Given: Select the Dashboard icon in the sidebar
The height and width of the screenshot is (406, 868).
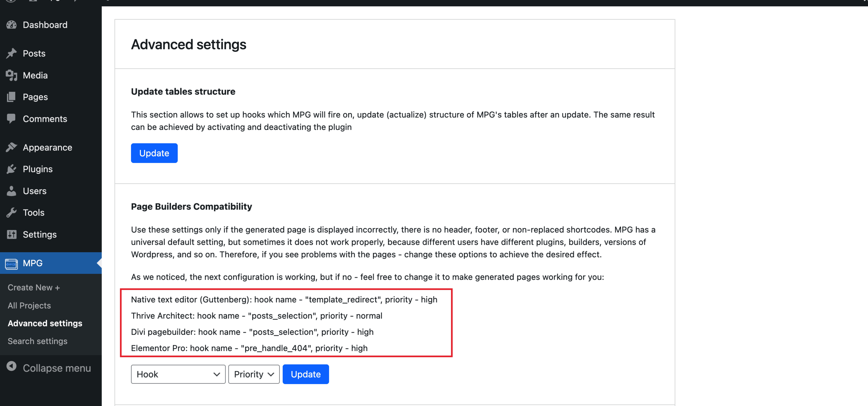Looking at the screenshot, I should [x=11, y=25].
